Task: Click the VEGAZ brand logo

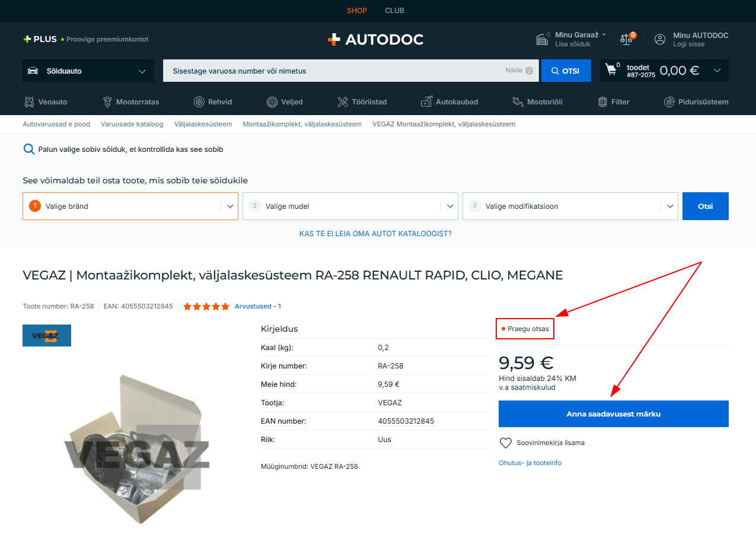Action: tap(47, 335)
